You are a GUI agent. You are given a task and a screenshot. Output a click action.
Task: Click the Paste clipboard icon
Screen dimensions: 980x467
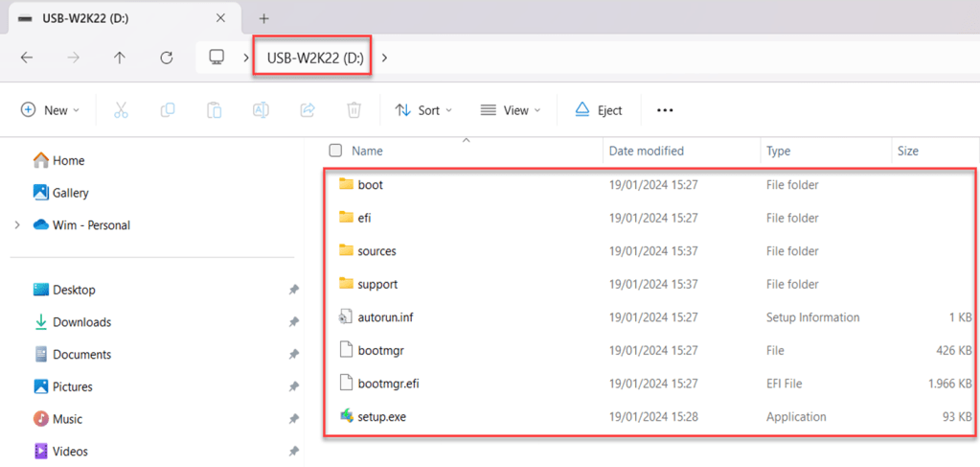[x=215, y=110]
